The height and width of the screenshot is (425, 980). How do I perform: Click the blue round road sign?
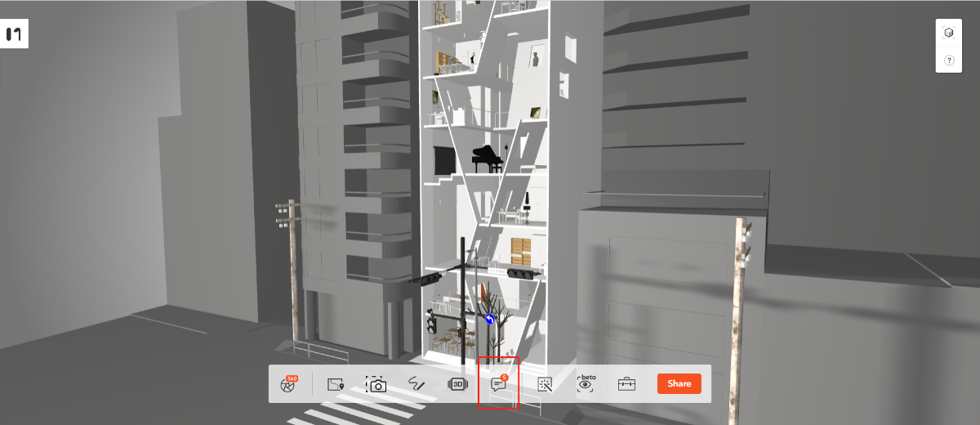pos(489,320)
